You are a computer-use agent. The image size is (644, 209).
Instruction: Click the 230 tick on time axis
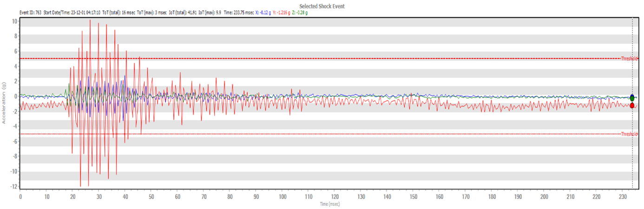tap(623, 197)
